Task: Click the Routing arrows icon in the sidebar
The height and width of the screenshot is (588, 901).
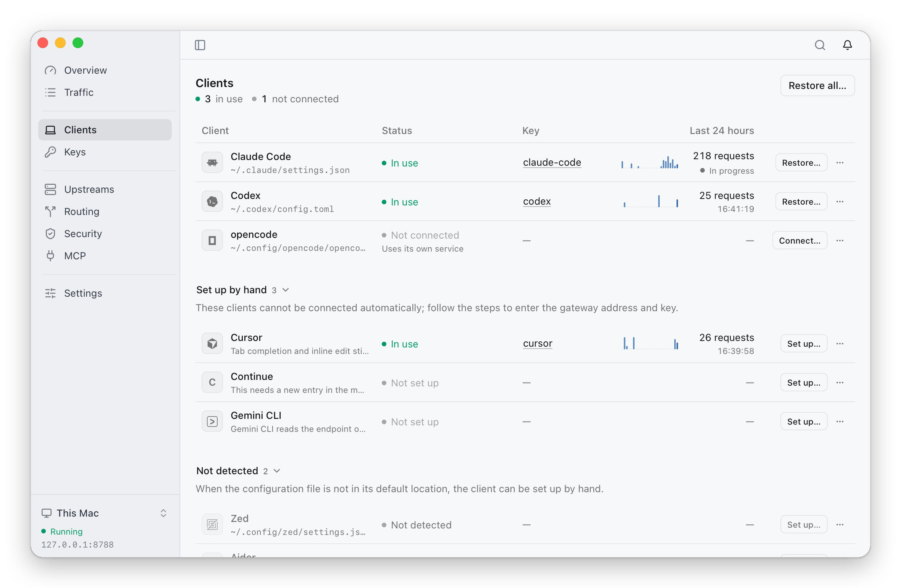Action: tap(50, 212)
